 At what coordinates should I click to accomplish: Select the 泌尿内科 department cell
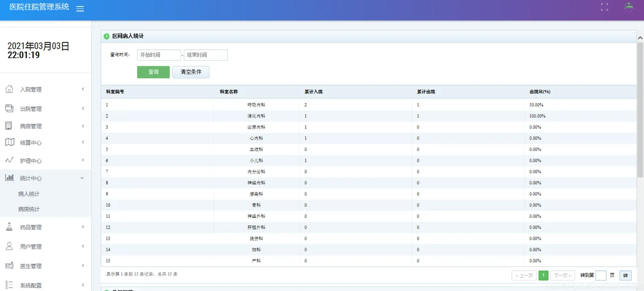coord(256,127)
